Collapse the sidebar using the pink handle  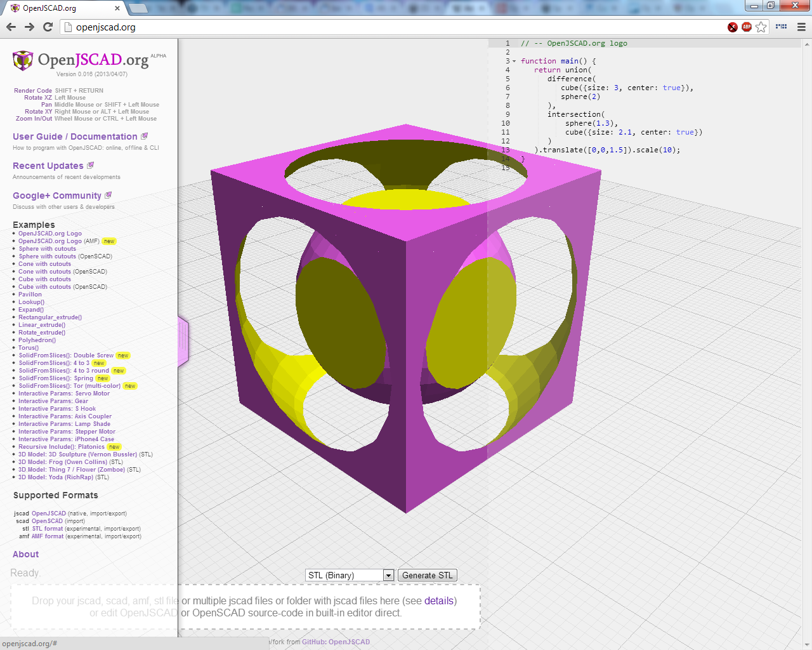[183, 341]
